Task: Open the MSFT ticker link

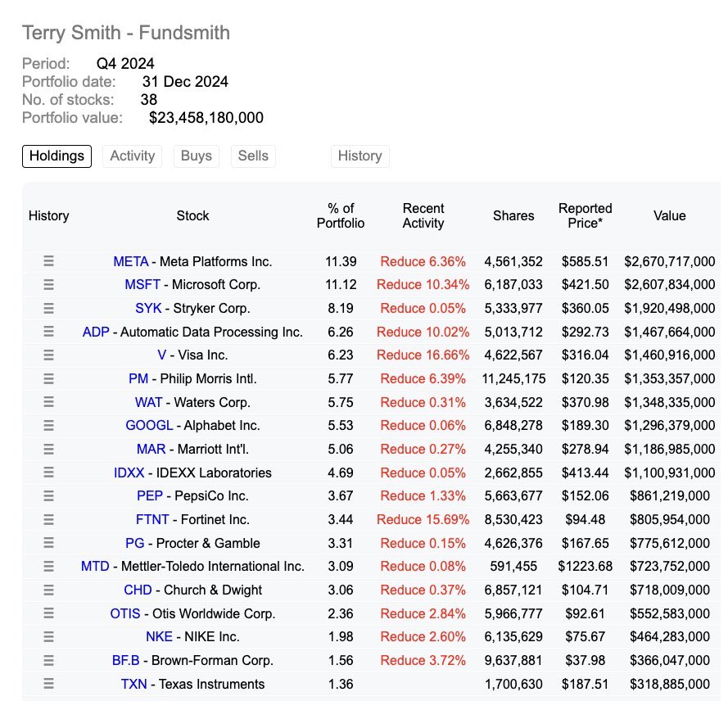Action: (x=142, y=285)
